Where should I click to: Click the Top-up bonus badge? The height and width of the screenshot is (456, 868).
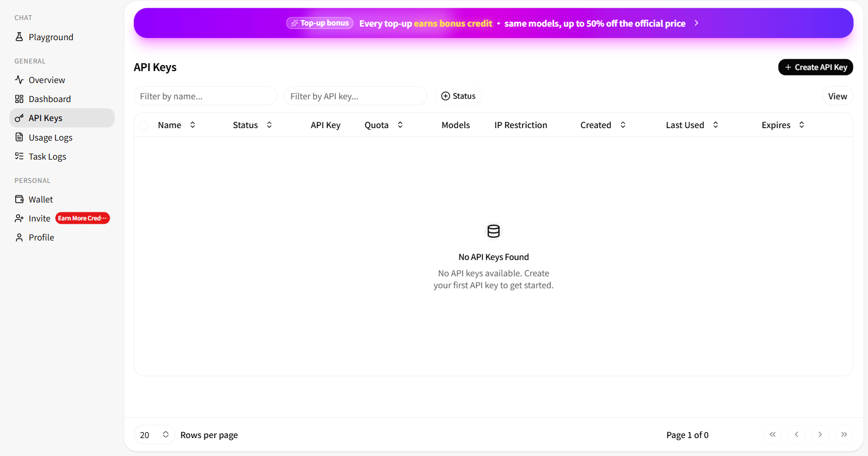320,23
